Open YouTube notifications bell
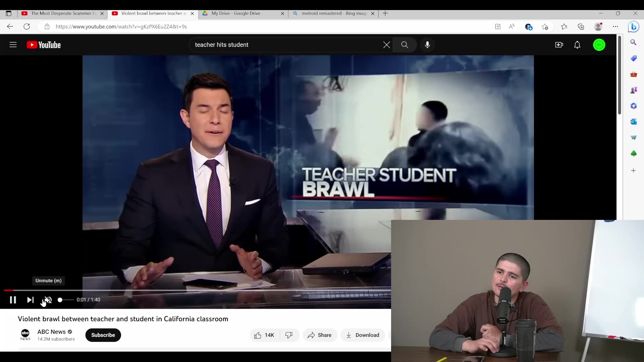The image size is (644, 362). click(577, 45)
